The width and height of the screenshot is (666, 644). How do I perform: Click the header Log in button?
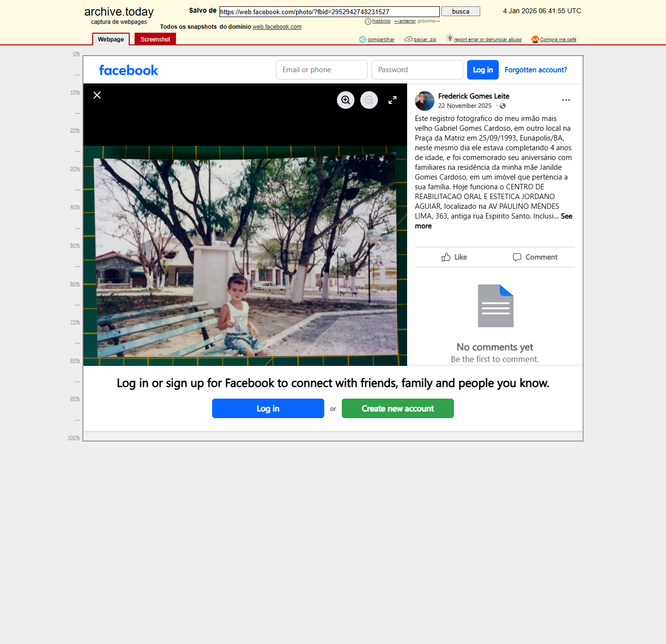point(483,70)
